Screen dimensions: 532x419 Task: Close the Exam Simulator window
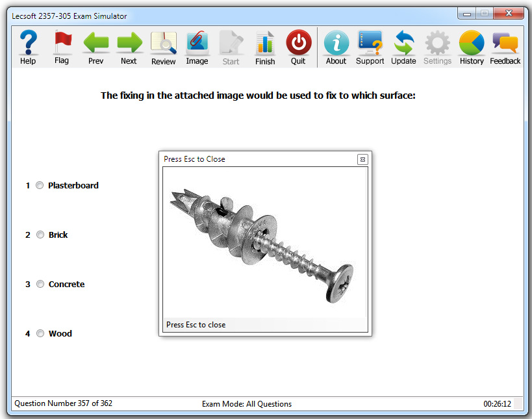pos(509,13)
